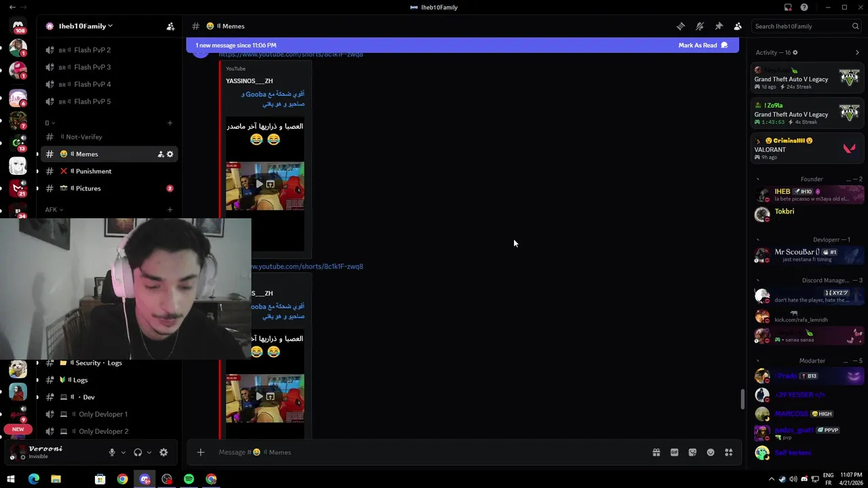
Task: Open the Help question mark icon
Action: [804, 7]
